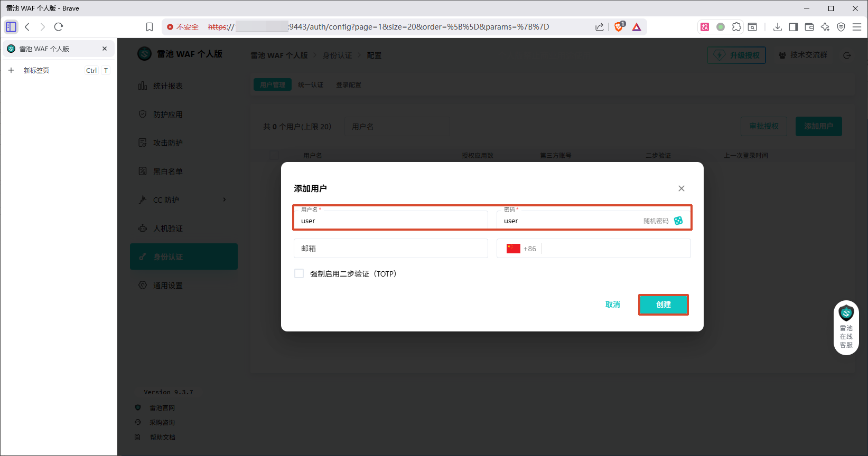Screen dimensions: 868x456
Task: Click the address bar URL
Action: pyautogui.click(x=378, y=27)
